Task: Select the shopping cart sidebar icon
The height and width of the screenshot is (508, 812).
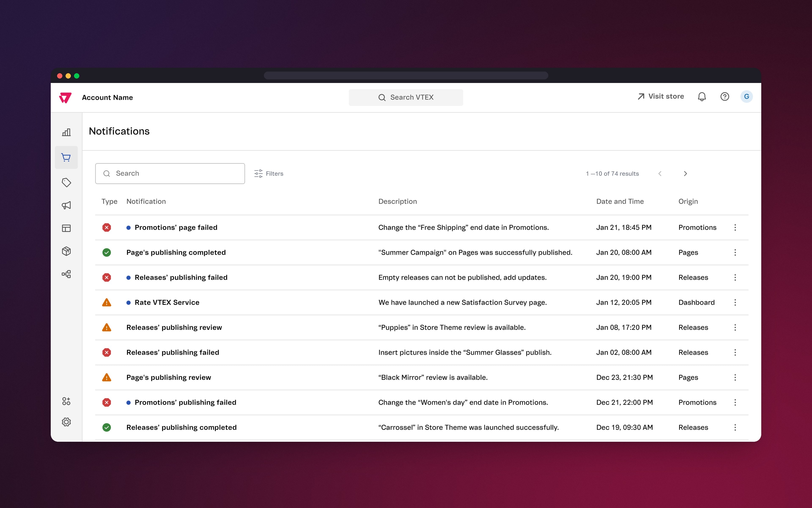Action: click(x=66, y=157)
